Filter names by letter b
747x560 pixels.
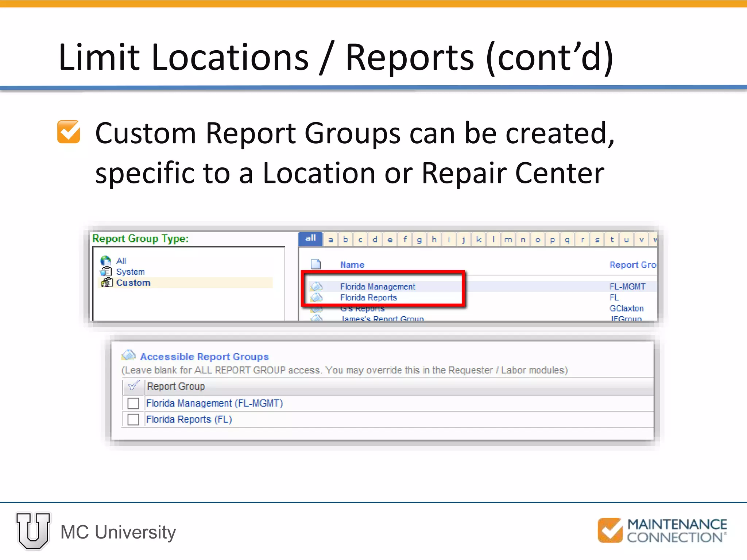(x=345, y=240)
